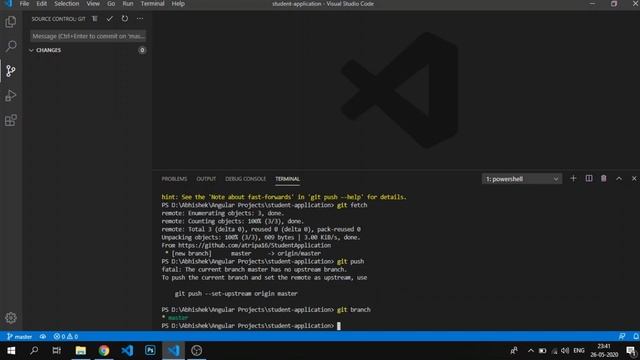Click the feedback icon in status bar

coord(622,336)
